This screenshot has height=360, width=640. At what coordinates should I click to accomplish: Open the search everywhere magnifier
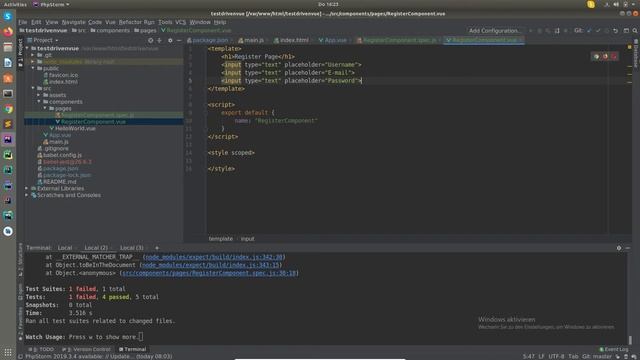tap(635, 31)
